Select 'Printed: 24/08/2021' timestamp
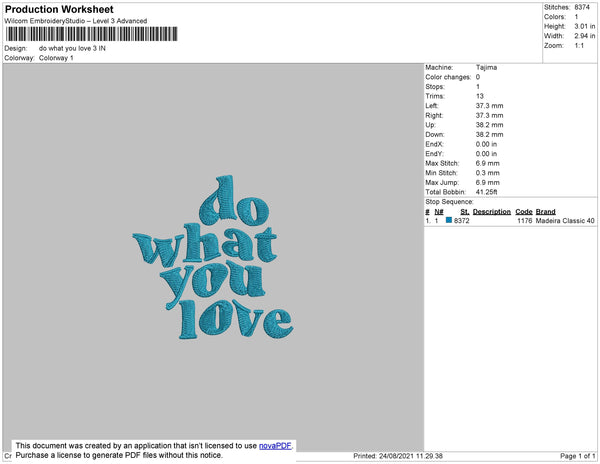 pyautogui.click(x=398, y=456)
